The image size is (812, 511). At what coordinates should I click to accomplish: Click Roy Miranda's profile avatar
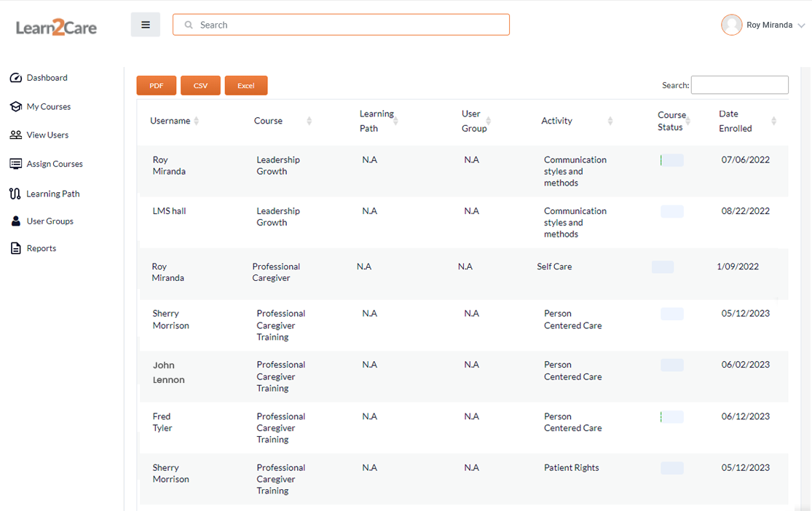point(731,25)
